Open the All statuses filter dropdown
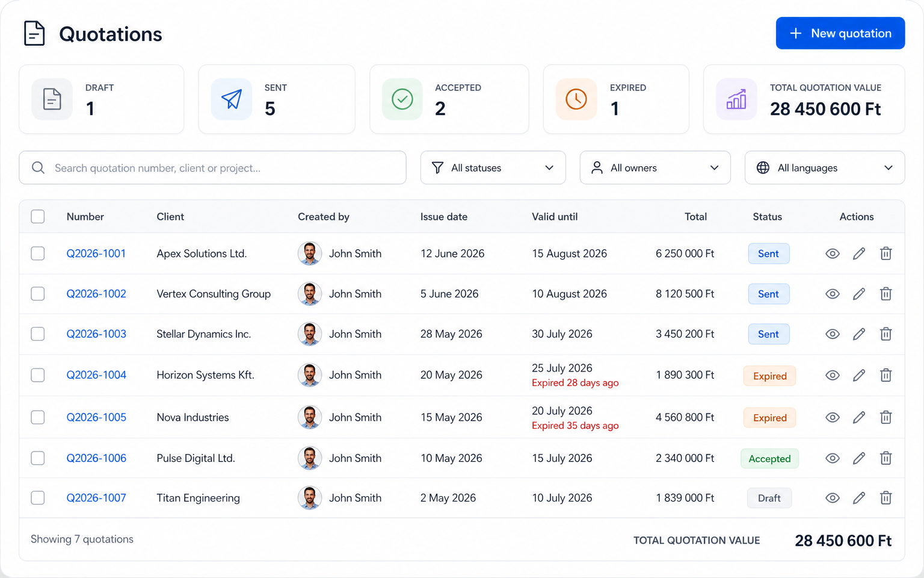924x578 pixels. (493, 168)
